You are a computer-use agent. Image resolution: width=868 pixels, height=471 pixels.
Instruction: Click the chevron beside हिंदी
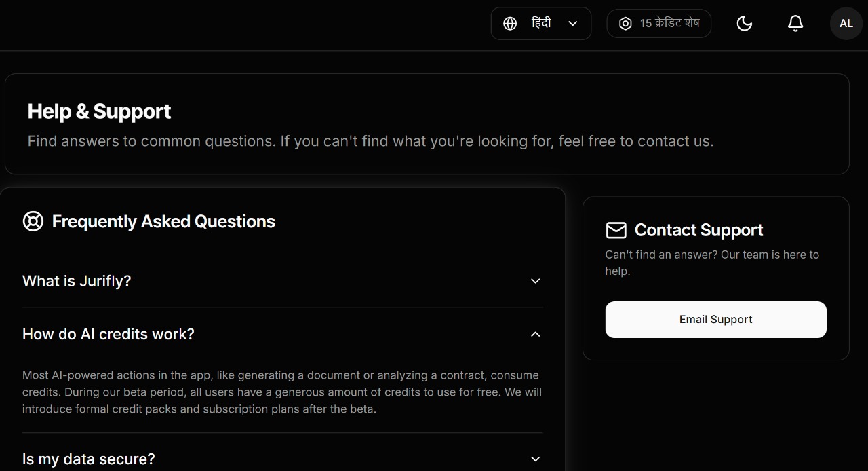(572, 24)
